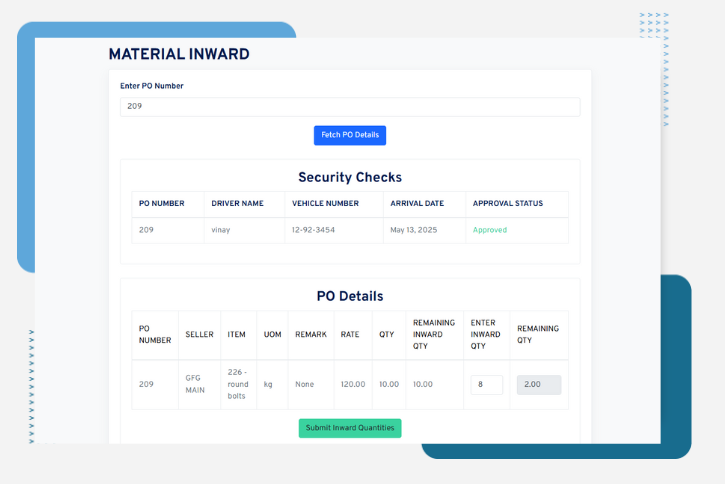Image resolution: width=725 pixels, height=484 pixels.
Task: Select the UOM column header
Action: click(x=272, y=334)
